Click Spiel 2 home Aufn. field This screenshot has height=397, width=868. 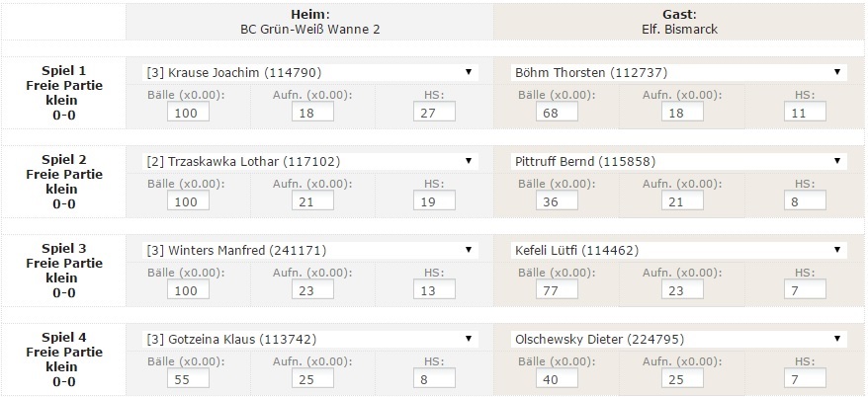coord(312,200)
